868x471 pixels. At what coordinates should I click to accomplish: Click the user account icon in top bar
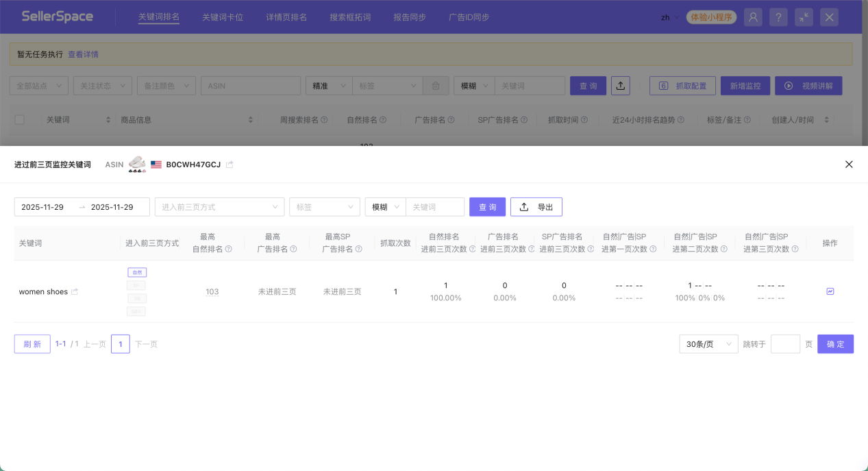[x=753, y=16]
